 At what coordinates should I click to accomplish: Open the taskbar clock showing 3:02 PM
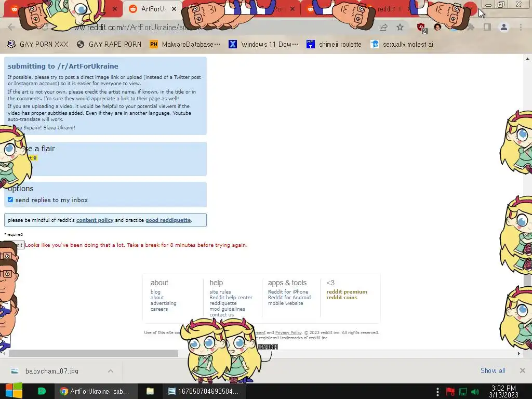pos(503,391)
